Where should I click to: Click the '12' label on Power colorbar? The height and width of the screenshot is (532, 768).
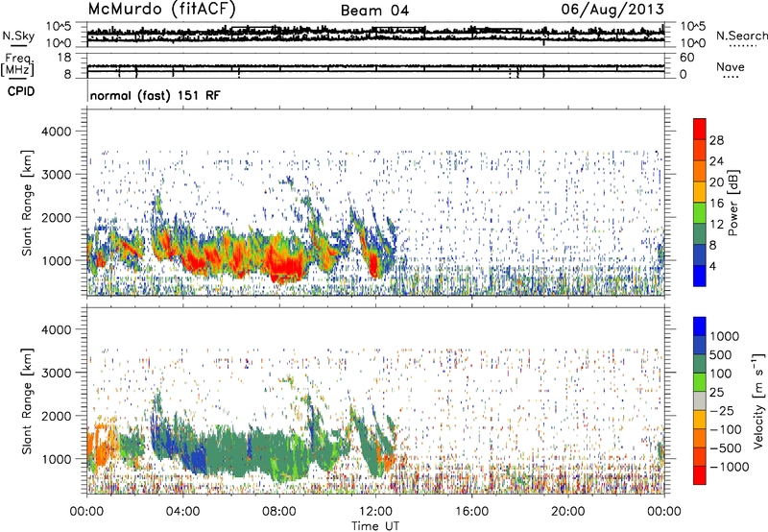click(716, 225)
